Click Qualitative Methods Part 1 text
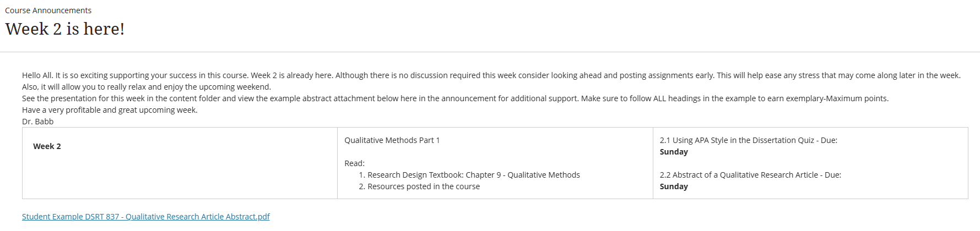 point(392,140)
